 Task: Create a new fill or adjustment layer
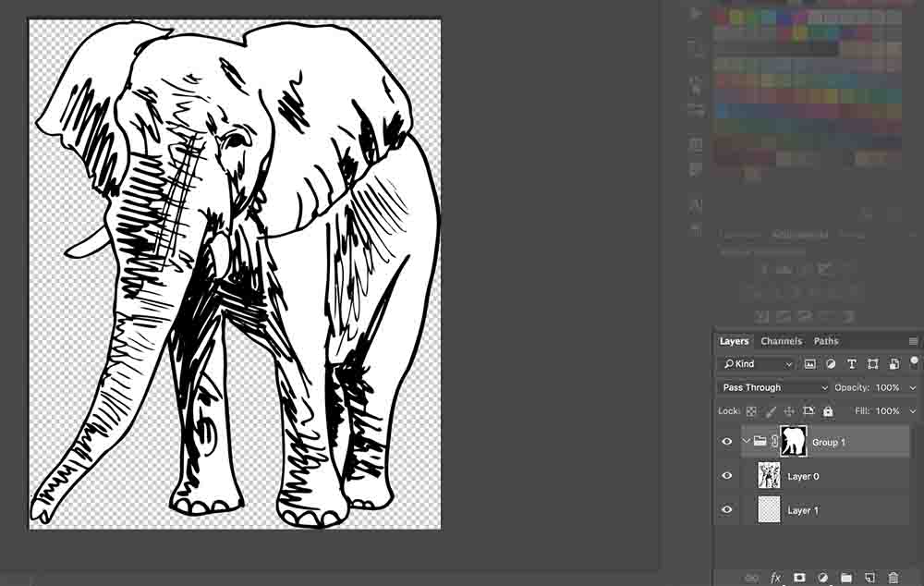822,578
